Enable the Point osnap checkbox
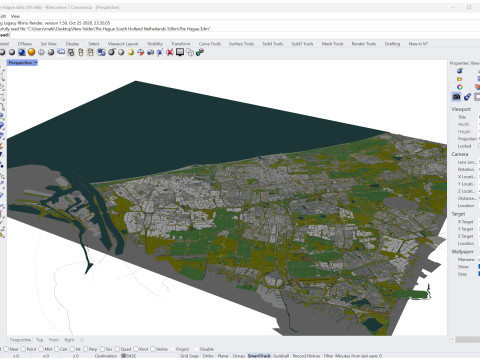480x360 pixels. pyautogui.click(x=23, y=349)
